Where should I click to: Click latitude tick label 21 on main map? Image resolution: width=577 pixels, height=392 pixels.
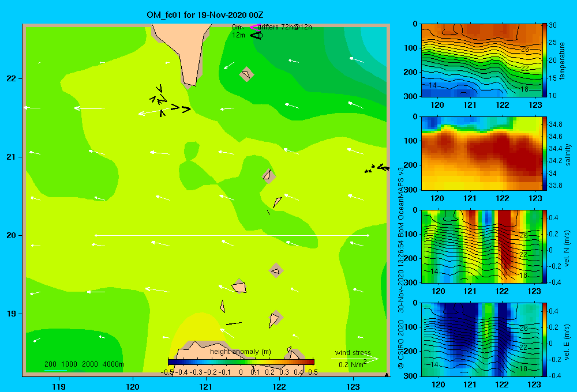point(11,157)
